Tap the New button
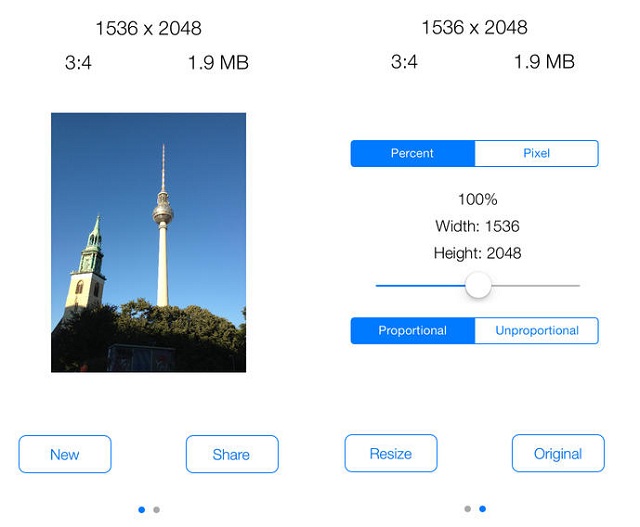640x527 pixels. pyautogui.click(x=65, y=454)
